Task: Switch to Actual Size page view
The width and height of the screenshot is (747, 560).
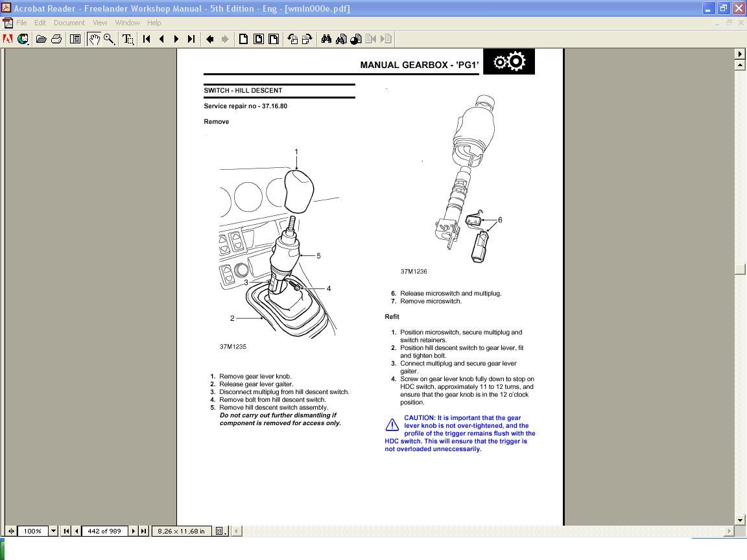Action: (243, 39)
